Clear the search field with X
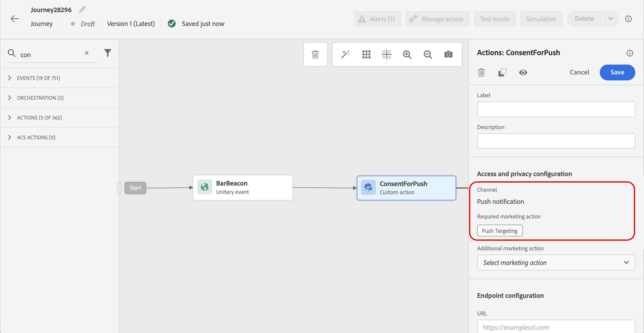 [x=87, y=53]
